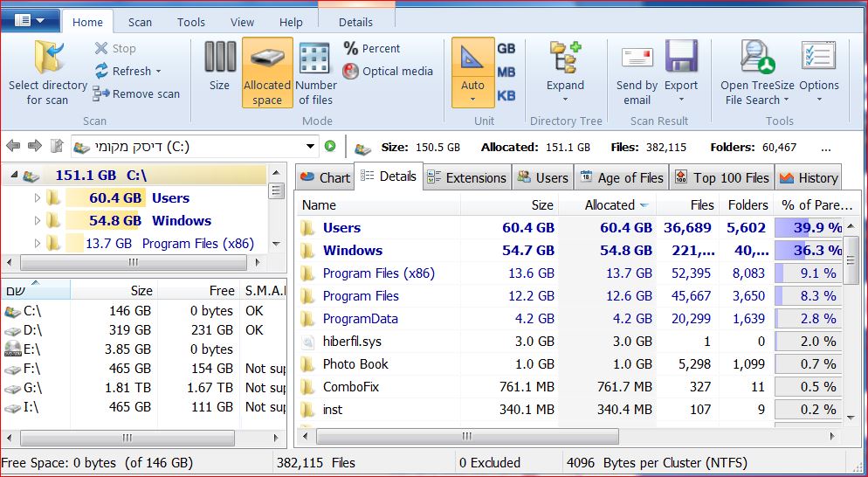
Task: Click the Users 39.9 % bar
Action: (809, 228)
